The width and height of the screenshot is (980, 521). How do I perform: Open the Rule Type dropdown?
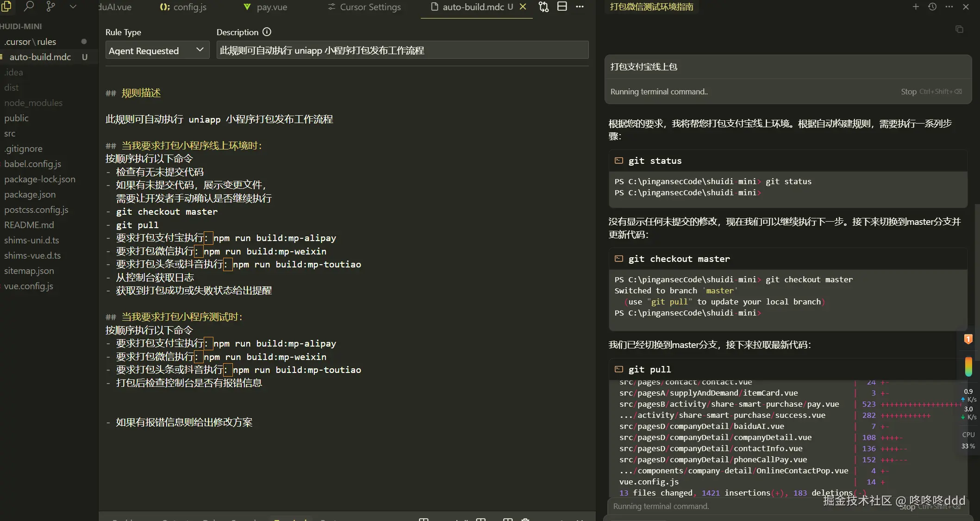(157, 50)
